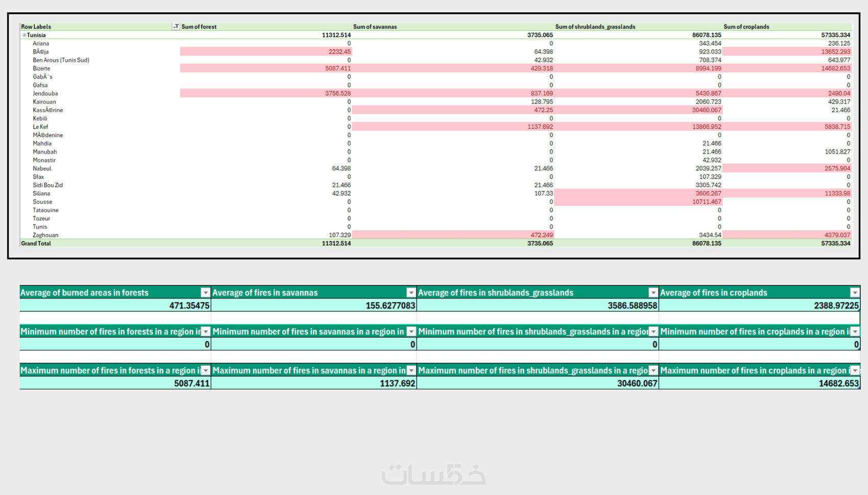This screenshot has height=495, width=868.
Task: Click average croplands value 2388.97225
Action: [836, 306]
